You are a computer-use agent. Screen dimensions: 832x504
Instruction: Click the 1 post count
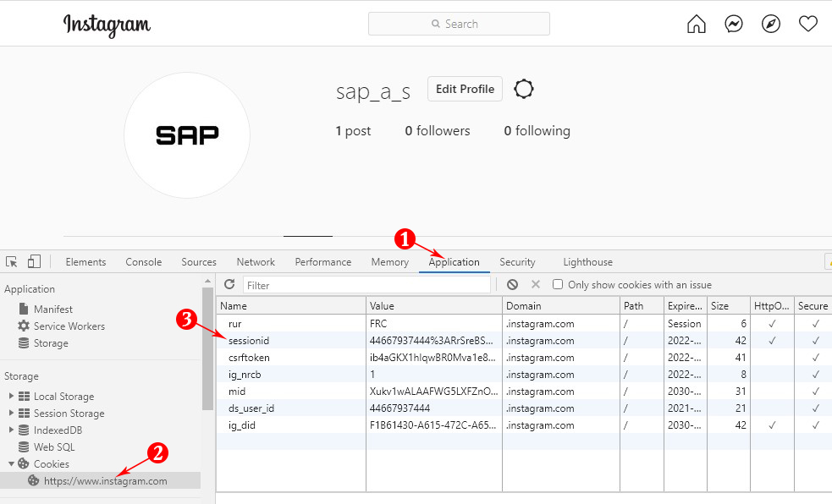(353, 131)
